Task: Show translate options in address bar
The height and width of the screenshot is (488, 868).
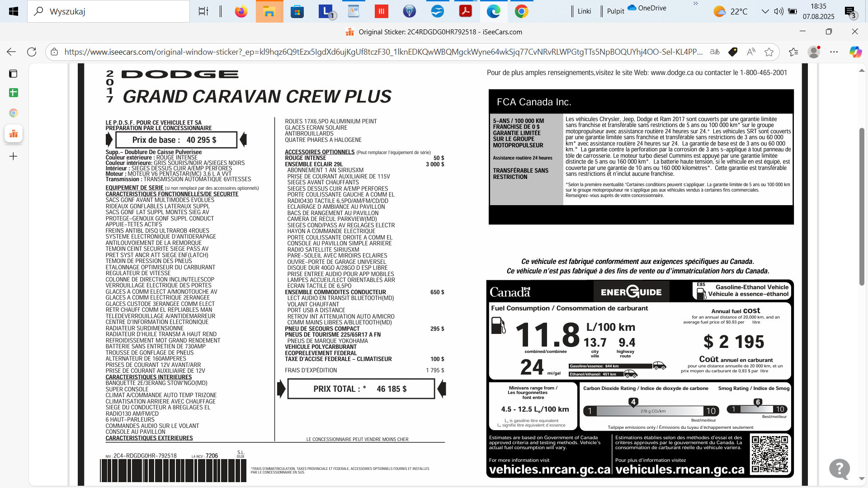Action: point(715,52)
